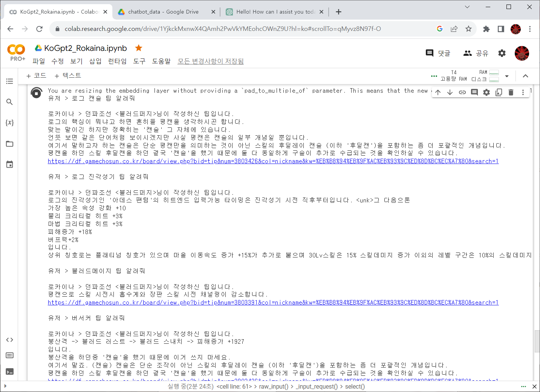Click the browser address bar URL
This screenshot has width=540, height=392.
click(222, 29)
